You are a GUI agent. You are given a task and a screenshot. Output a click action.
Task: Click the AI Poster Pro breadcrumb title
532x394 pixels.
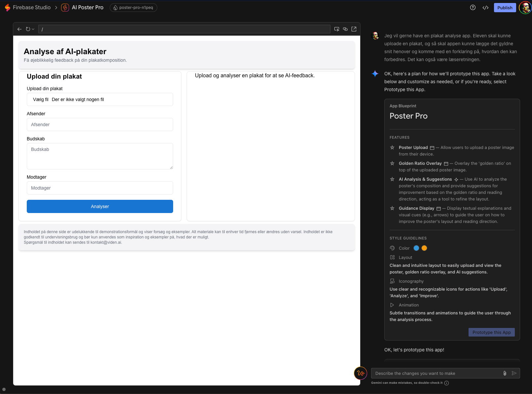tap(88, 7)
